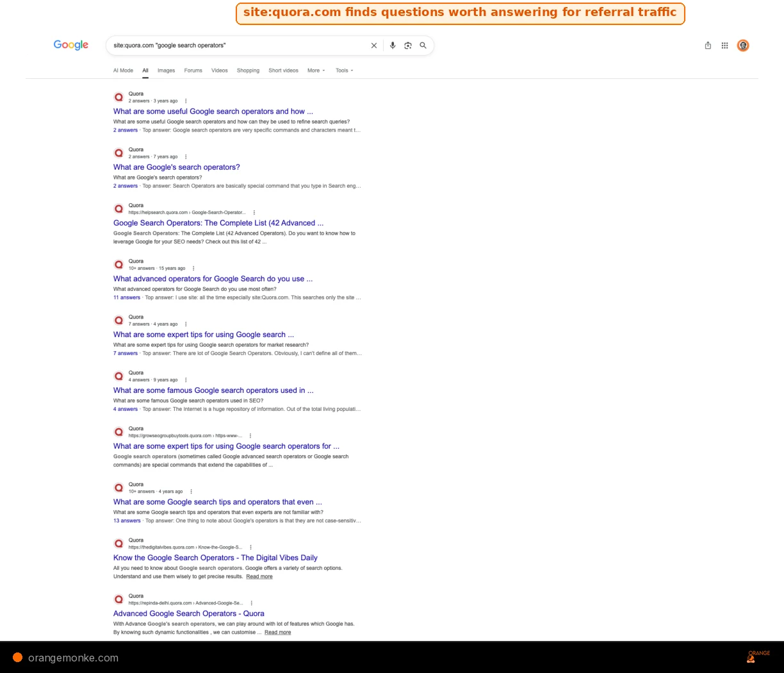Clear the search box with the X icon
784x673 pixels.
(374, 46)
